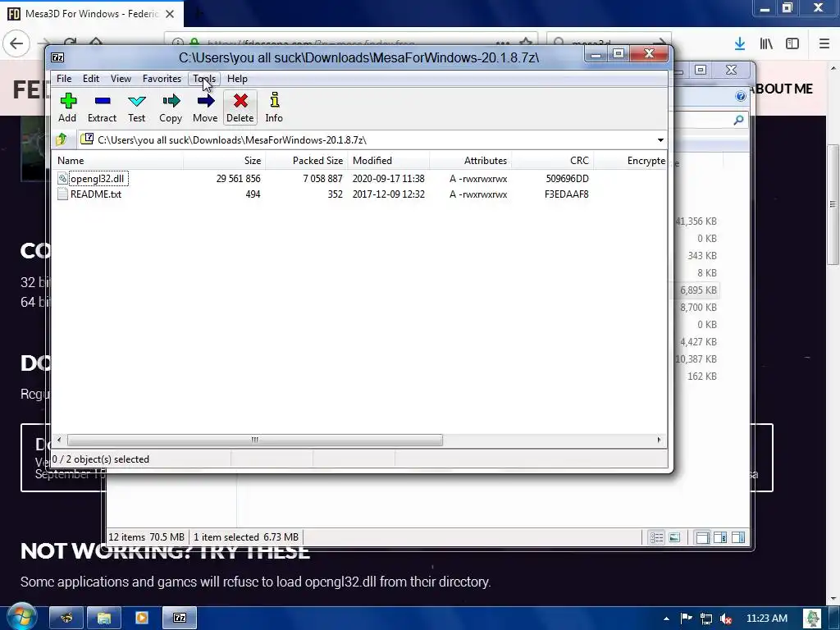Click the 6,895 KB row in Explorer
The width and height of the screenshot is (840, 630).
pos(696,290)
